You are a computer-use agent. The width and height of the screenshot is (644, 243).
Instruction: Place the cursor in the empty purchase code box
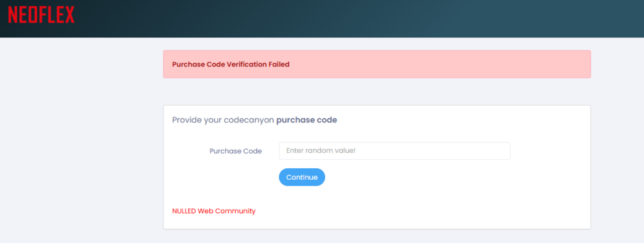(x=394, y=151)
